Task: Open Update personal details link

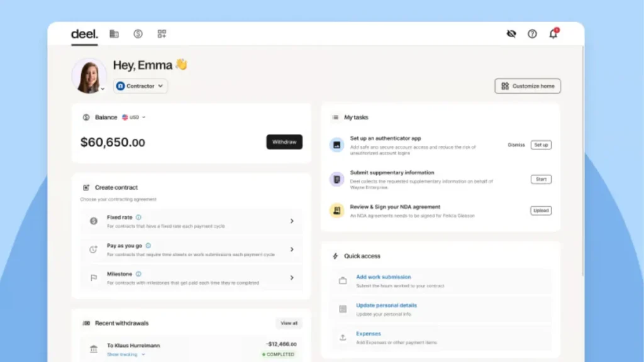Action: tap(387, 305)
